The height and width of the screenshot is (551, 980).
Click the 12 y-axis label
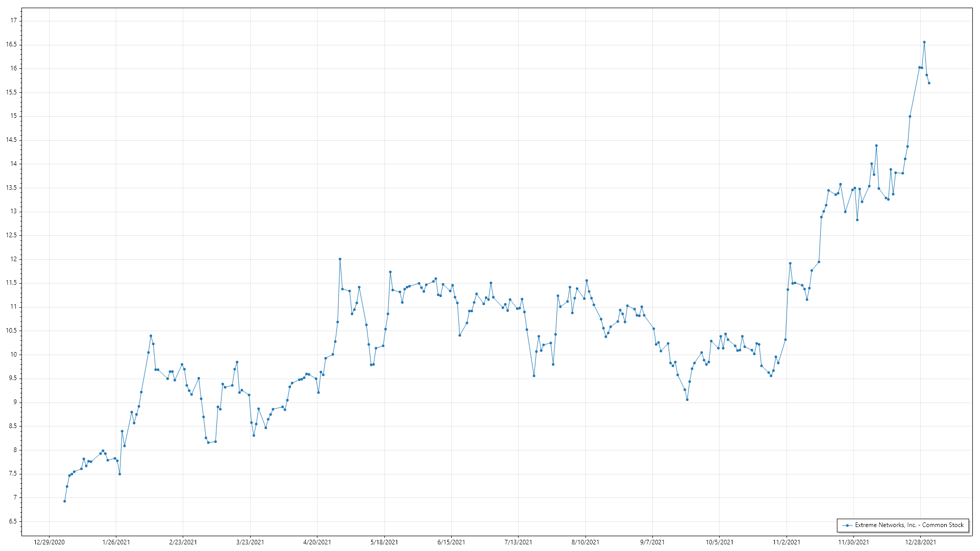[13, 259]
